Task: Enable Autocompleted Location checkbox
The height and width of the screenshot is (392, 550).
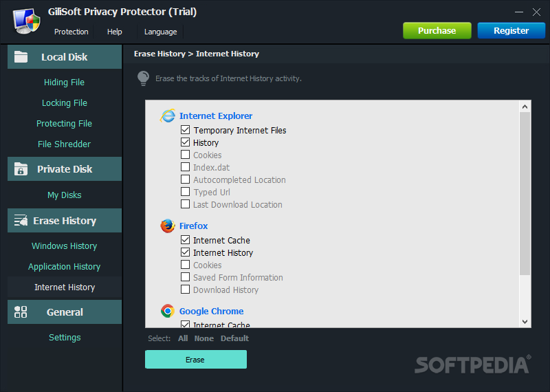Action: pyautogui.click(x=185, y=179)
